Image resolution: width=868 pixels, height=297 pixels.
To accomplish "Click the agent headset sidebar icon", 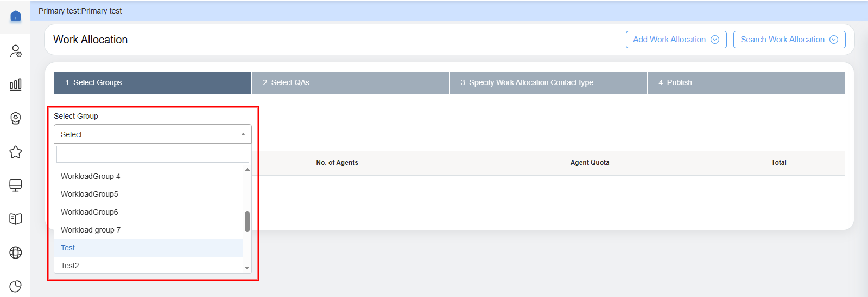I will (16, 118).
